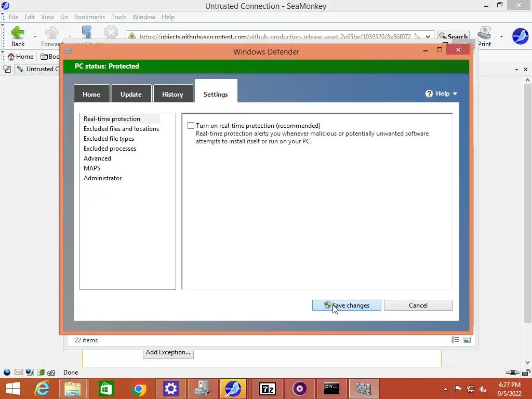The width and height of the screenshot is (532, 399).
Task: Switch to the Home tab in Defender
Action: tap(91, 94)
